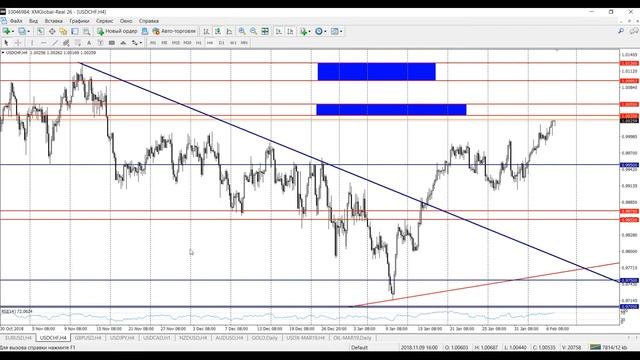Switch to the EURUSD,H4 chart tab
The height and width of the screenshot is (360, 640).
coord(18,338)
